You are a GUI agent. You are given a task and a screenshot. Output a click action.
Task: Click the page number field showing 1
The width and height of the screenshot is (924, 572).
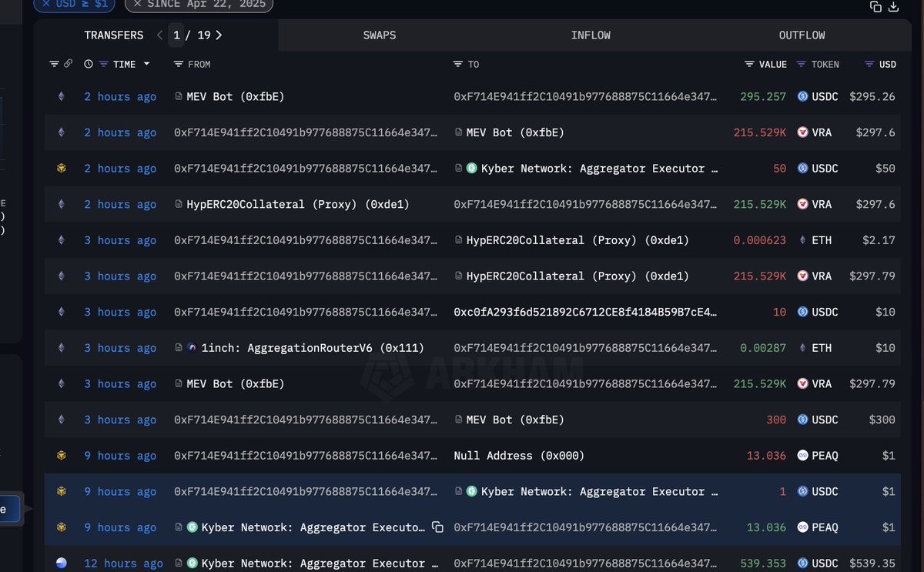coord(177,35)
